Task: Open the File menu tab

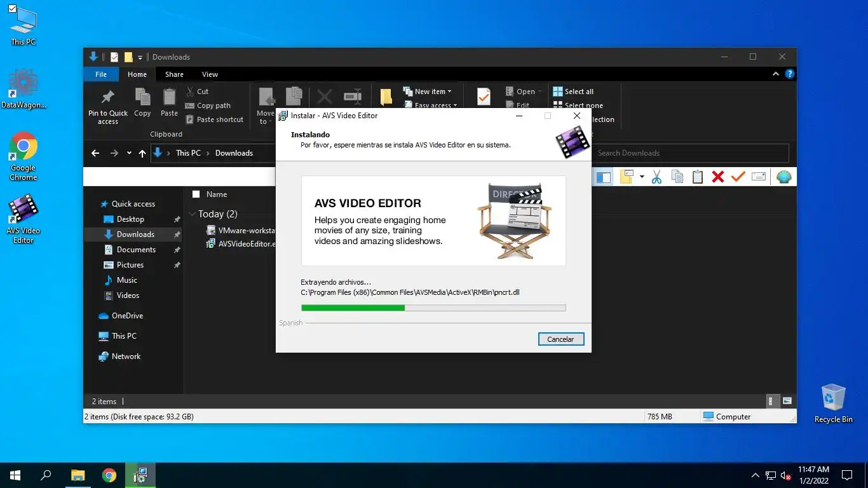Action: pyautogui.click(x=101, y=74)
